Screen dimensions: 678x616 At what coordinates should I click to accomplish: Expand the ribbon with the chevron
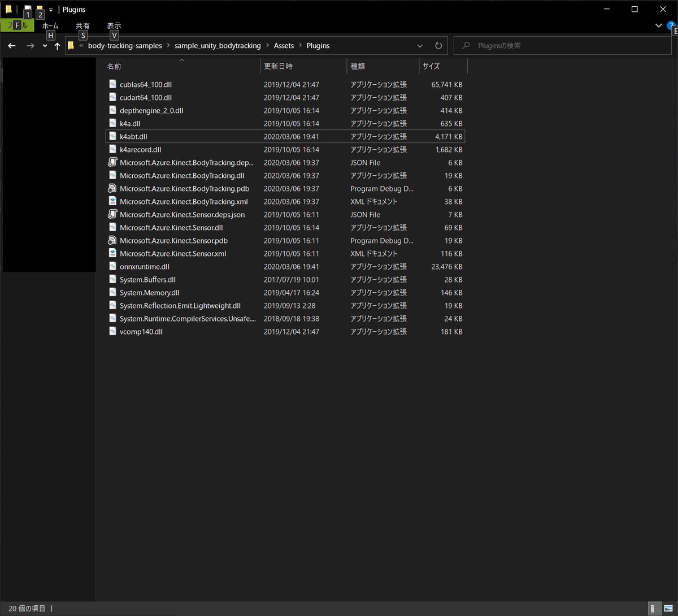click(658, 25)
